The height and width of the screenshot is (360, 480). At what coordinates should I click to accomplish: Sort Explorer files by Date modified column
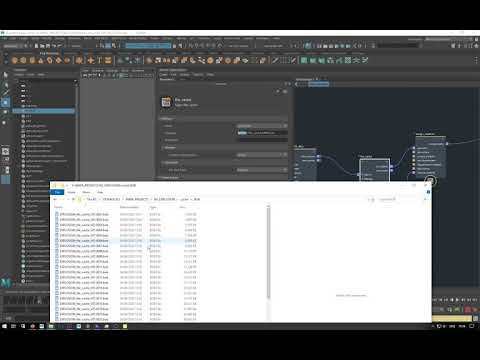[x=129, y=207]
